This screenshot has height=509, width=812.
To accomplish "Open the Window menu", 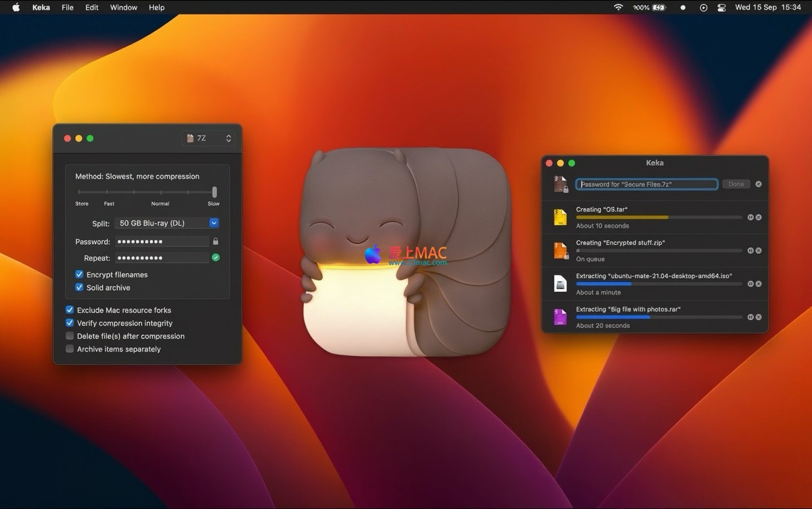I will [123, 8].
